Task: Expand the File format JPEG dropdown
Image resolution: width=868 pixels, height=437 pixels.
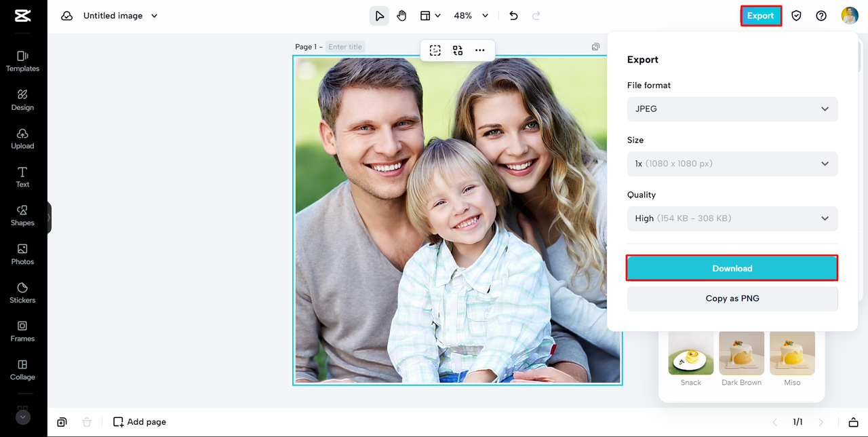Action: tap(732, 109)
